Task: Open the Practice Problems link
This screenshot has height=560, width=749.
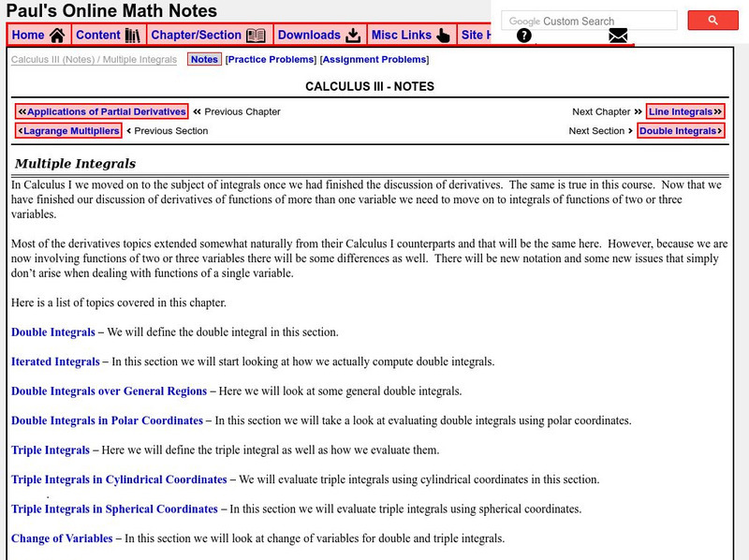Action: pyautogui.click(x=271, y=59)
